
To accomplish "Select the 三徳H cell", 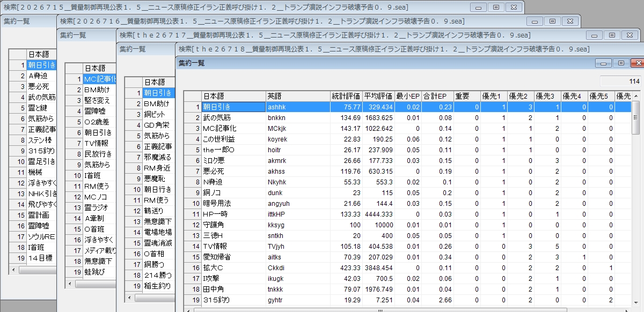I will (233, 235).
